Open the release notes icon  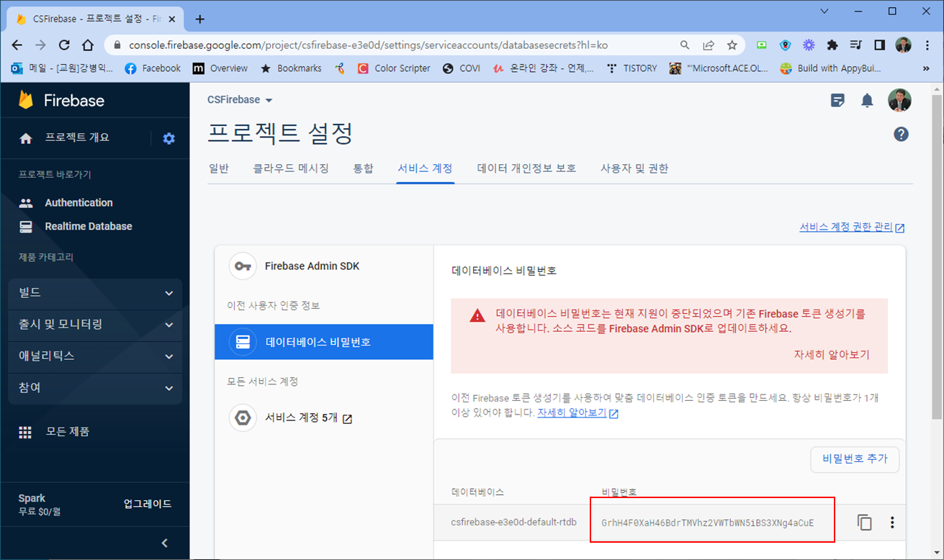point(837,100)
